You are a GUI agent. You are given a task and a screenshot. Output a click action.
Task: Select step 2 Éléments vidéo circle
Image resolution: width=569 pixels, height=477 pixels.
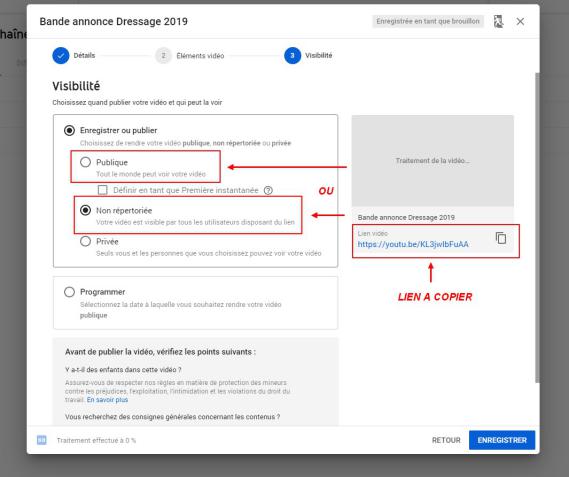click(163, 56)
